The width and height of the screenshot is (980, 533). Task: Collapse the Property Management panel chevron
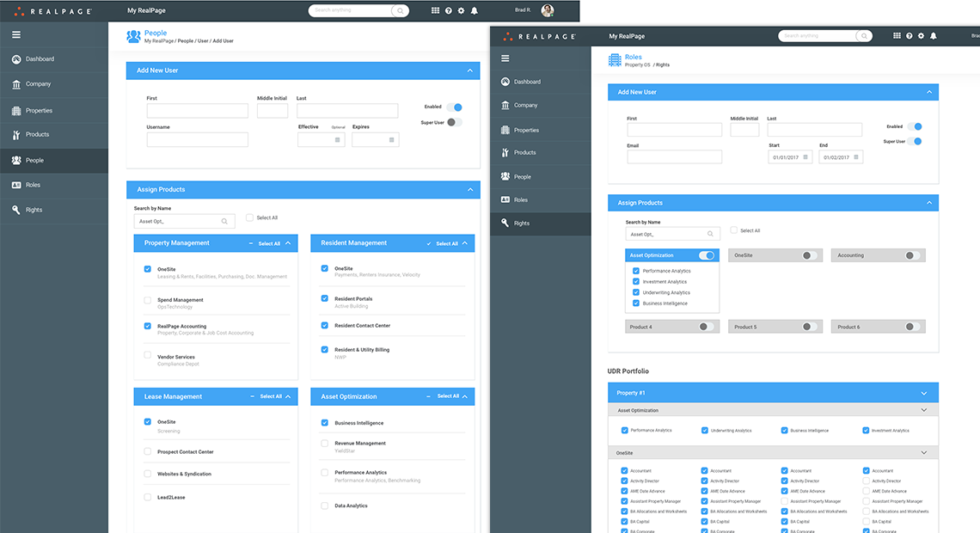pos(288,243)
